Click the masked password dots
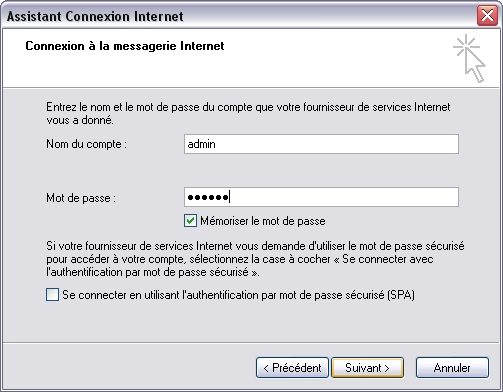This screenshot has height=392, width=503. tap(208, 197)
